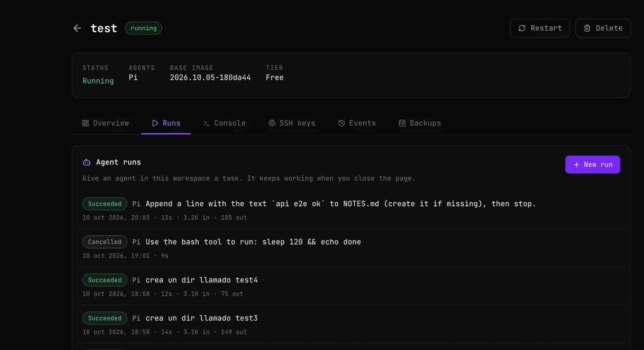The image size is (644, 350).
Task: Click the Succeeded badge on test4 run
Action: tap(105, 280)
